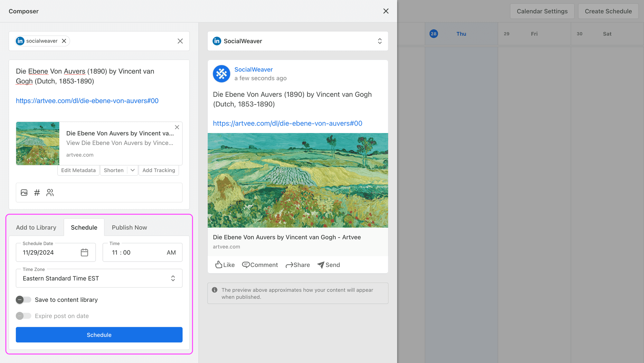Change the AM/PM selector

click(171, 253)
